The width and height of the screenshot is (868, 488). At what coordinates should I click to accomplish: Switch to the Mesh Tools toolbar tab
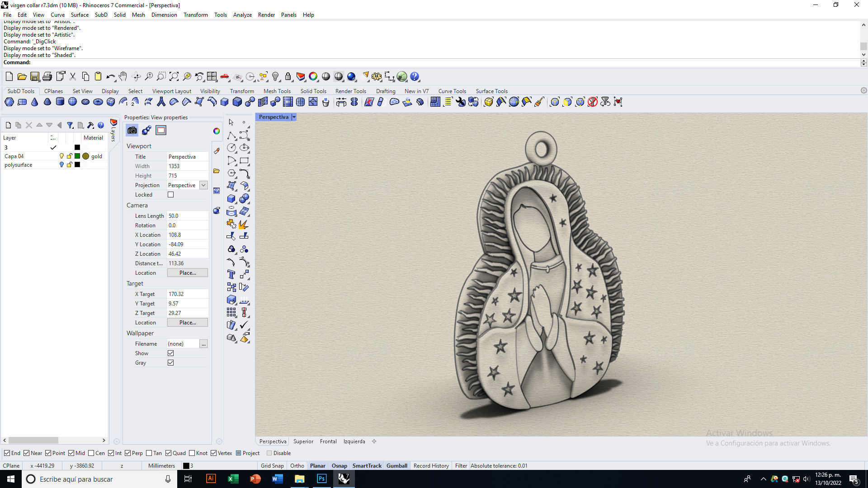coord(277,91)
